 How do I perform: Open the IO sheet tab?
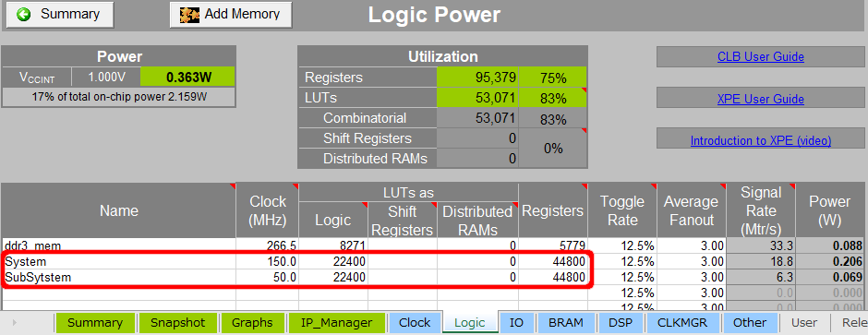[x=516, y=323]
